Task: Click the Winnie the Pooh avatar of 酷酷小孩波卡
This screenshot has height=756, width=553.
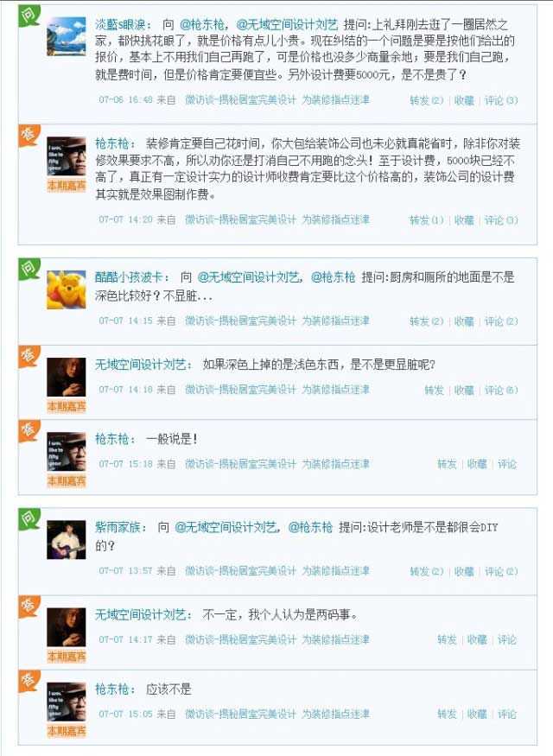Action: tap(66, 289)
